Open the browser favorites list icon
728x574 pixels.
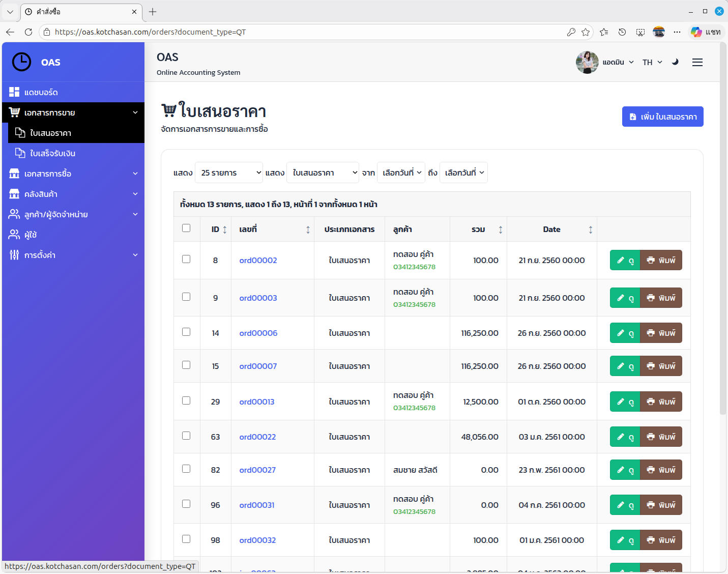[x=604, y=32]
